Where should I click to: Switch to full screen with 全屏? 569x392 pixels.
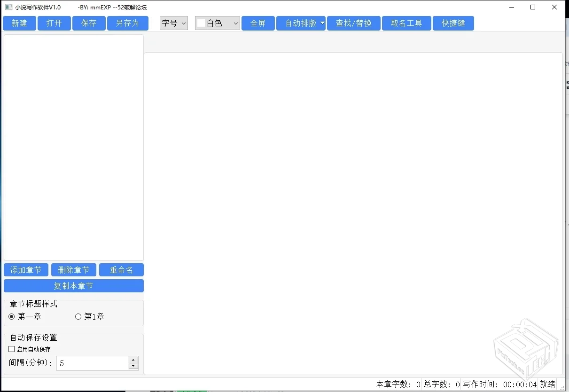(x=257, y=23)
